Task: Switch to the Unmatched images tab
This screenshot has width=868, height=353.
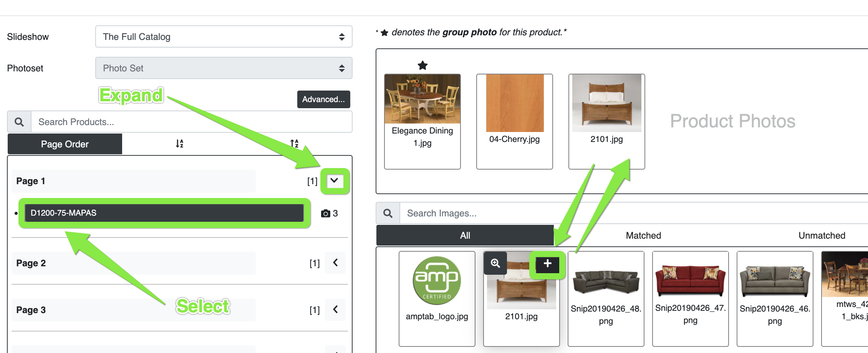Action: click(x=822, y=236)
